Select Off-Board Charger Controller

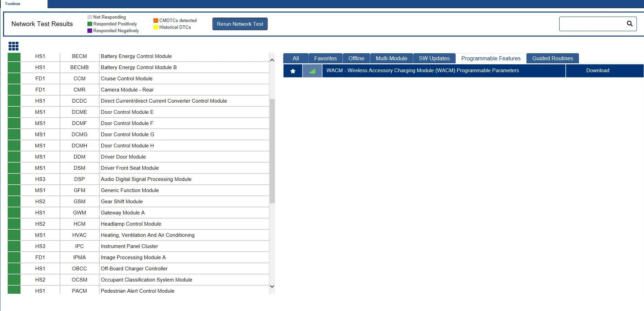(138, 269)
